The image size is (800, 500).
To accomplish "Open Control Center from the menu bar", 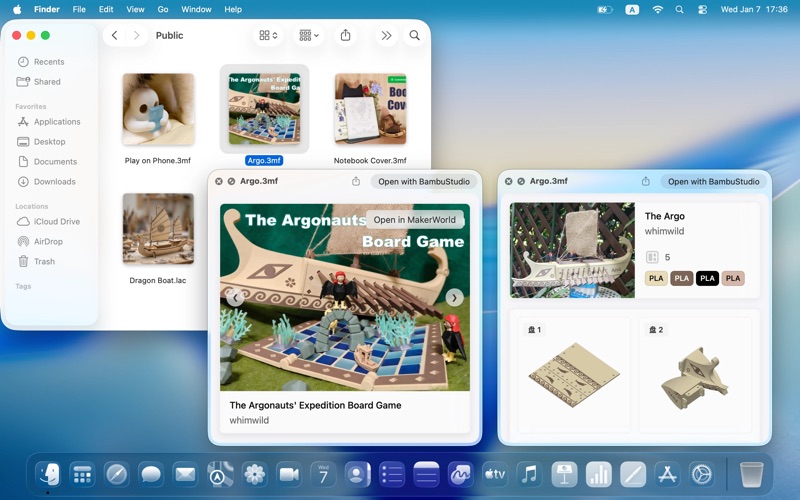I will pyautogui.click(x=703, y=9).
